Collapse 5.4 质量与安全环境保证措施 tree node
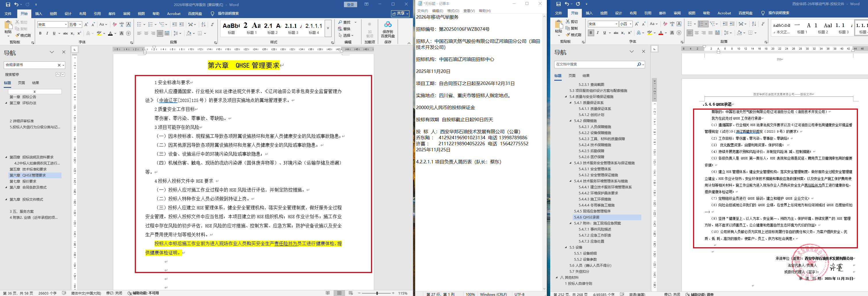Viewport: 868px width, 296px height. [x=566, y=97]
